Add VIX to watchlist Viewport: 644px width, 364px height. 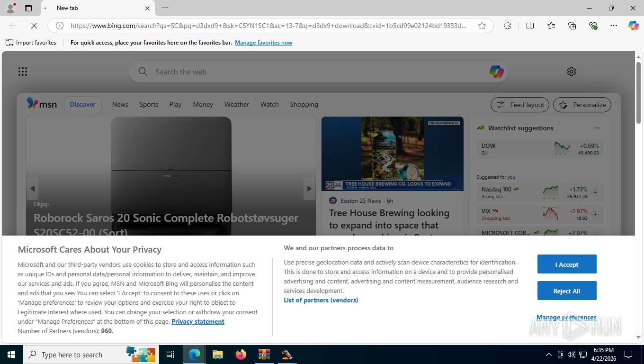click(x=595, y=214)
